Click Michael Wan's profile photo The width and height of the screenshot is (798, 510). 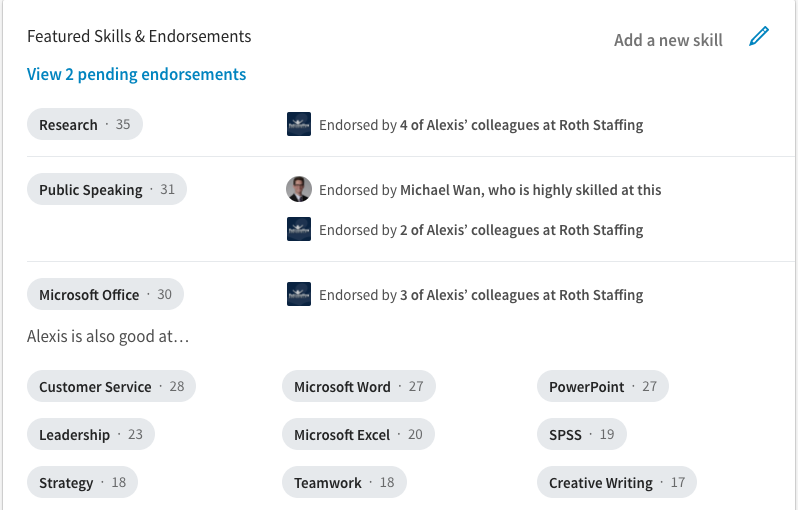299,189
